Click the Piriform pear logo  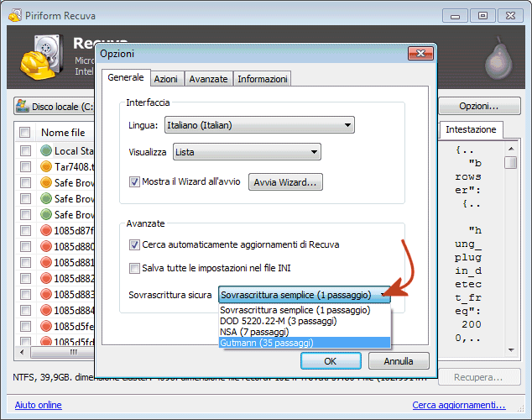(498, 59)
